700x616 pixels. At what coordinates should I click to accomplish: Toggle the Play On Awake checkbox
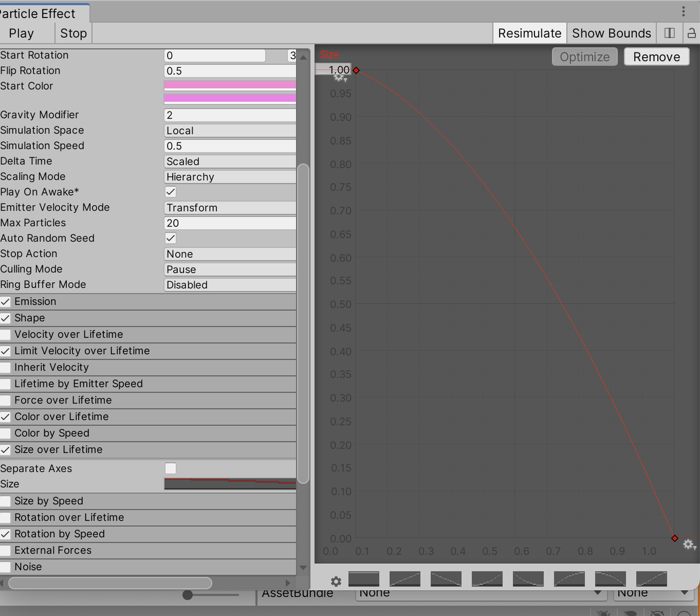coord(170,192)
